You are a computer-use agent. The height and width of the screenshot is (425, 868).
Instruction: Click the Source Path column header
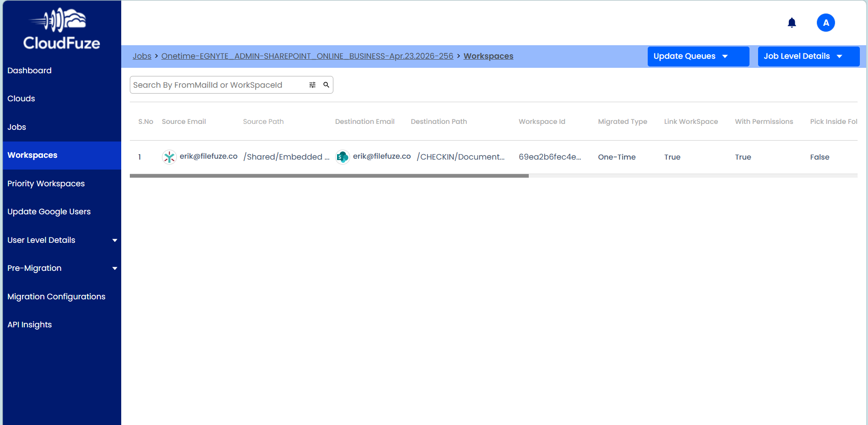pos(263,122)
